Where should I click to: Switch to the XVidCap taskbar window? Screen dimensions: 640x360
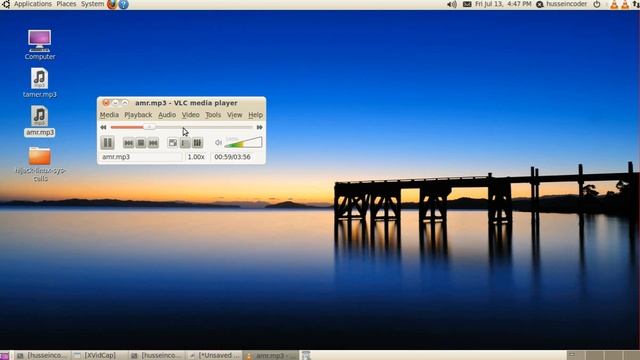pos(100,356)
